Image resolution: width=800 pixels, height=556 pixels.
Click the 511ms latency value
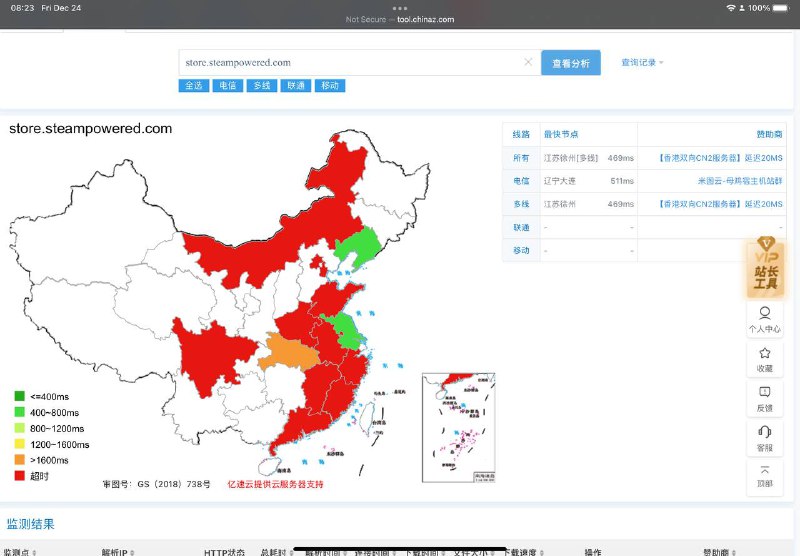tap(622, 181)
